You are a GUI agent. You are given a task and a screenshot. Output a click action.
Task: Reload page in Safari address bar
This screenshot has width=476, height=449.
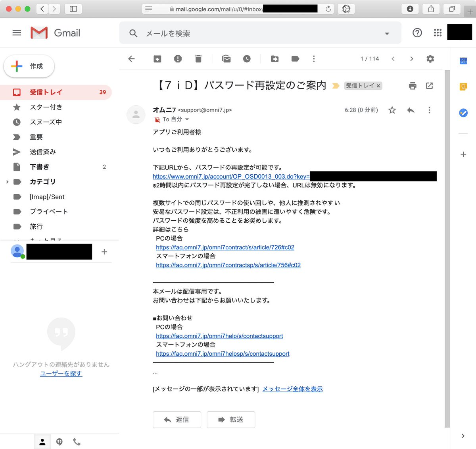pos(328,9)
